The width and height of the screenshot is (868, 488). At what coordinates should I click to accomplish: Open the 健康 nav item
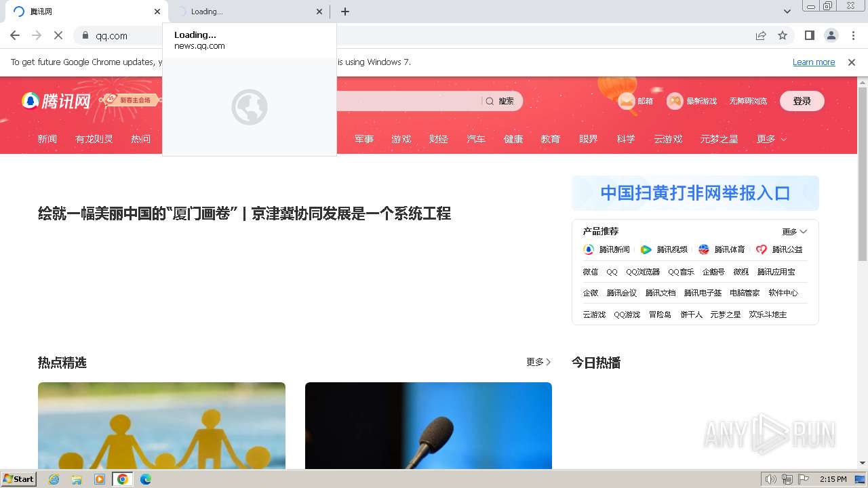513,139
